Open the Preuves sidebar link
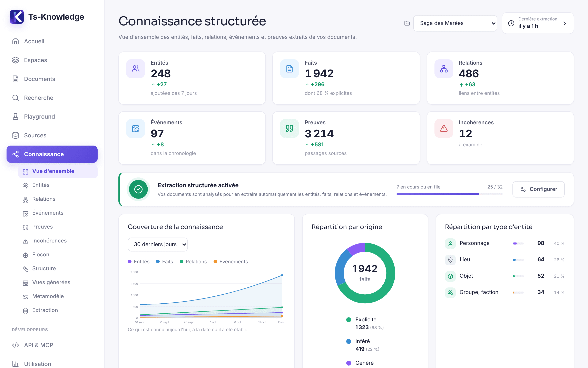Viewport: 588px width, 368px height. pos(58,227)
